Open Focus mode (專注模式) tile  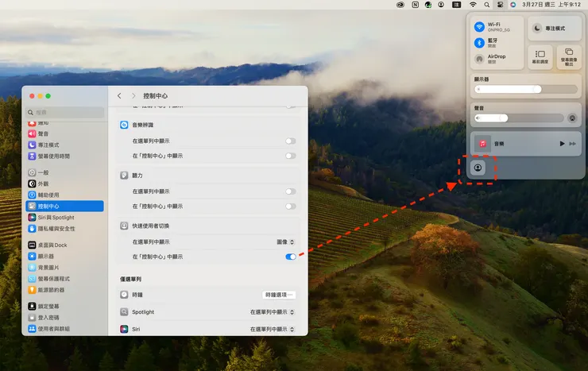(555, 28)
